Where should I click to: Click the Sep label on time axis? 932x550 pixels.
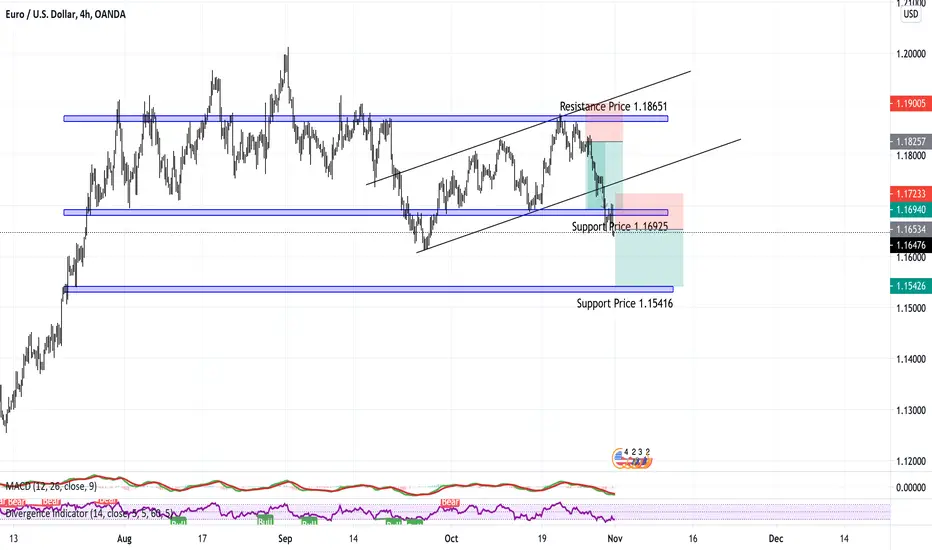click(x=285, y=539)
